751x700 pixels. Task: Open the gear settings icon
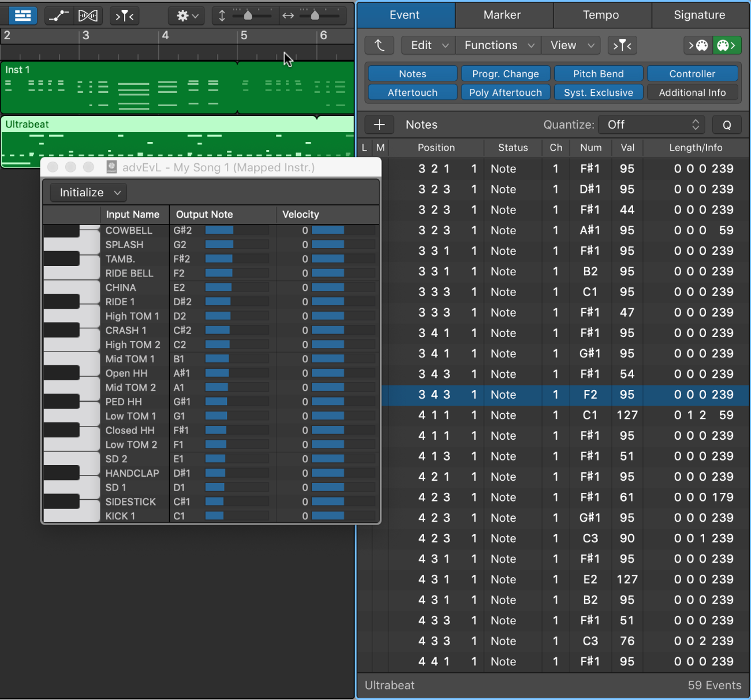pos(186,16)
